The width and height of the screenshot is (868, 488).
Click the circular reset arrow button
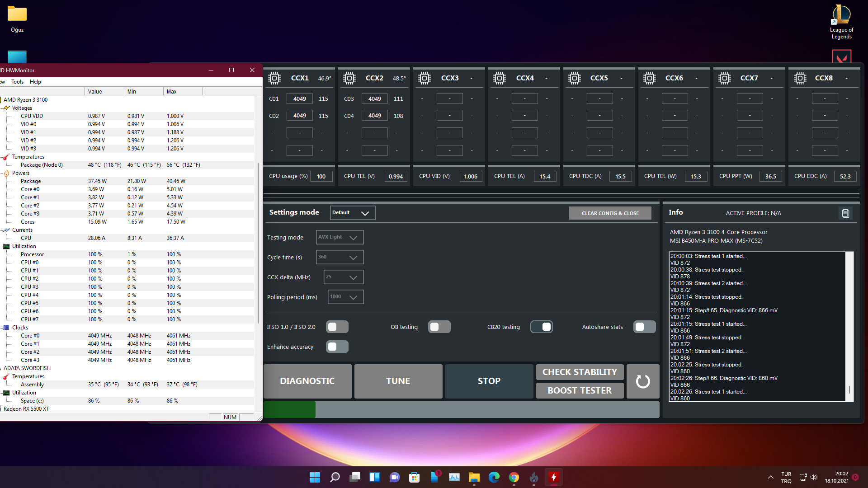[x=643, y=381]
